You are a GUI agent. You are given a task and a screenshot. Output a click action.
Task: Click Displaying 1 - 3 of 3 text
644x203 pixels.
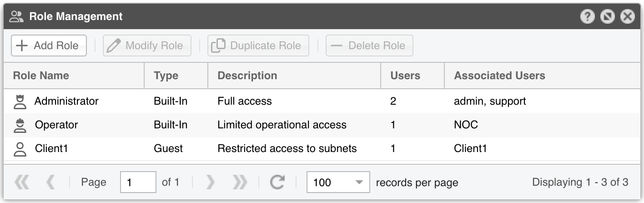580,183
